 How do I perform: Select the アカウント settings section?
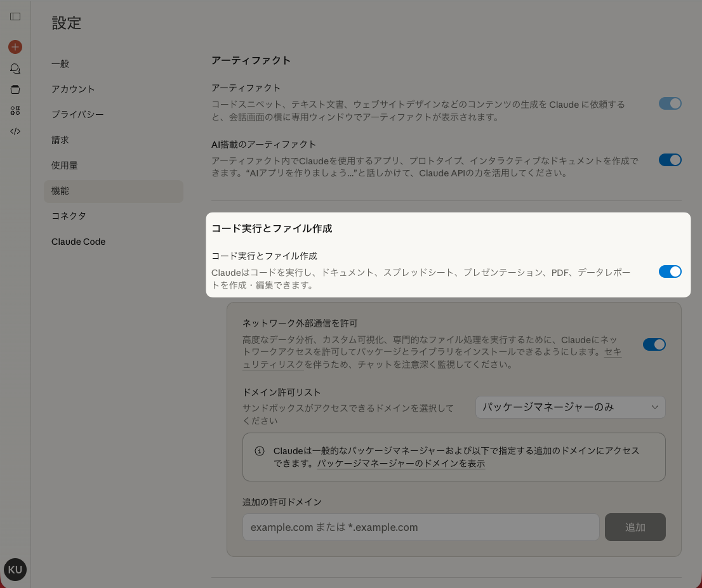[x=114, y=89]
